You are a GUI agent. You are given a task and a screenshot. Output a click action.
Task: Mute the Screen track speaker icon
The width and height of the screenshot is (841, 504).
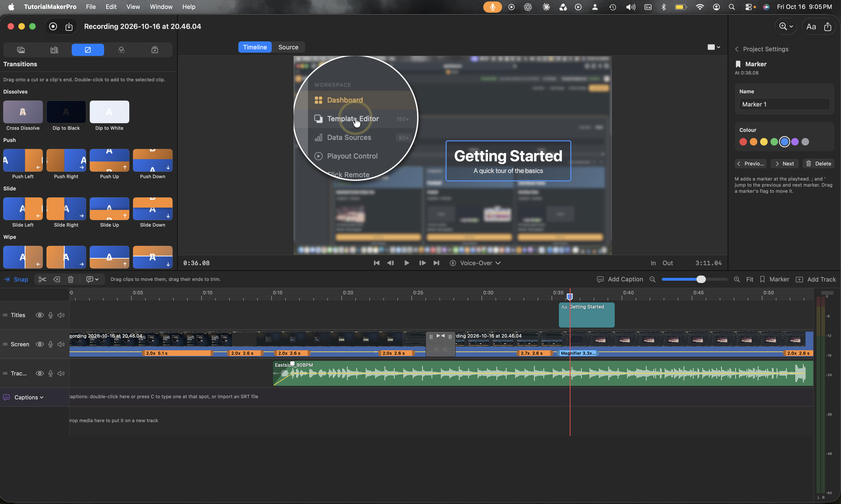click(61, 344)
